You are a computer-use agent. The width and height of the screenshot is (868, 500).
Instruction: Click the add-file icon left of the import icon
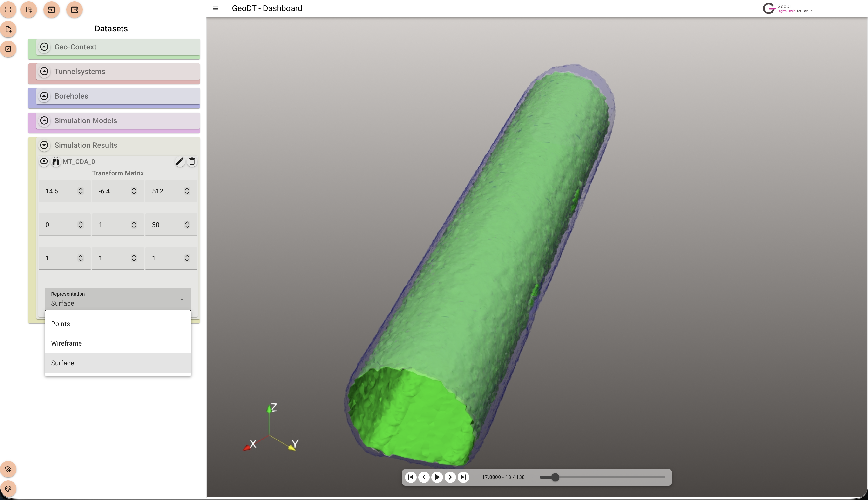28,10
